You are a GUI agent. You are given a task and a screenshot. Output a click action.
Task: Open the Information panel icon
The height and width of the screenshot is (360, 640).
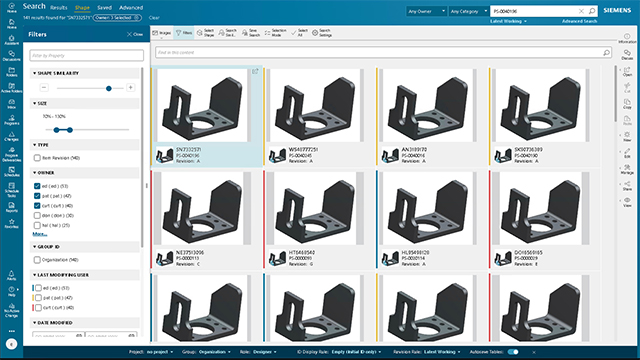(627, 38)
